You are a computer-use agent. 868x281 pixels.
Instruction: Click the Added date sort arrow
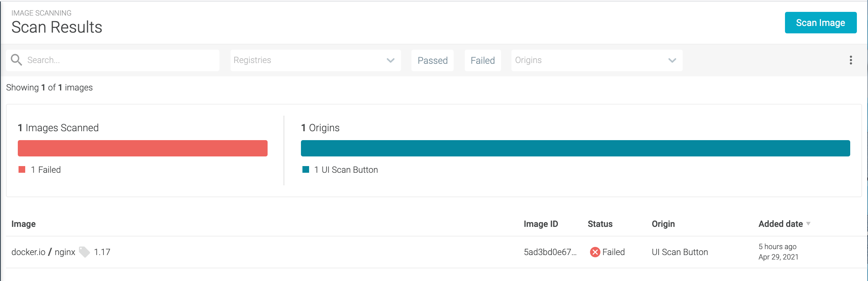point(808,224)
